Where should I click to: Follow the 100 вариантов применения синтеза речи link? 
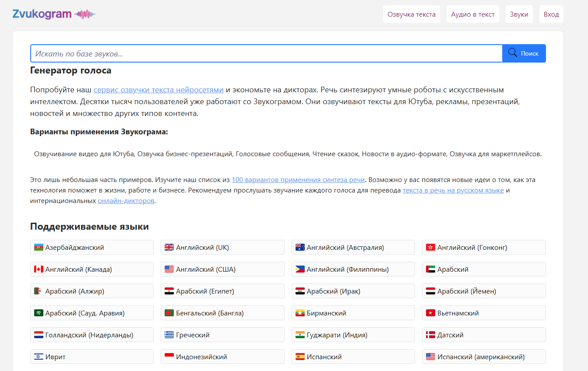(298, 179)
